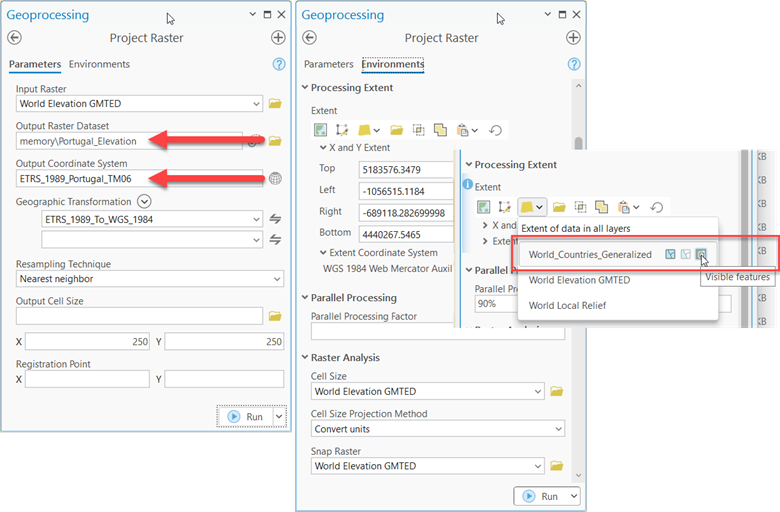Screen dimensions: 780x512
Task: Click the Output Coordinate System field
Action: [139, 179]
